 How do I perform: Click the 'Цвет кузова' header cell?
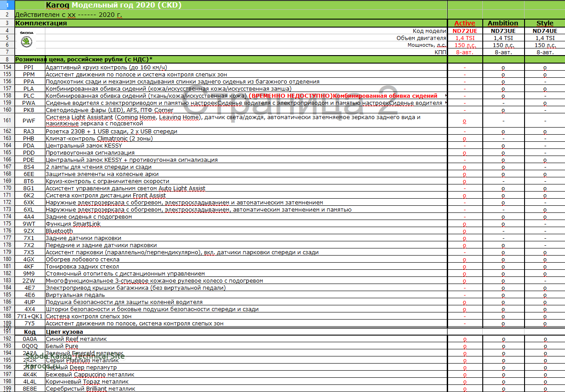[x=246, y=332]
